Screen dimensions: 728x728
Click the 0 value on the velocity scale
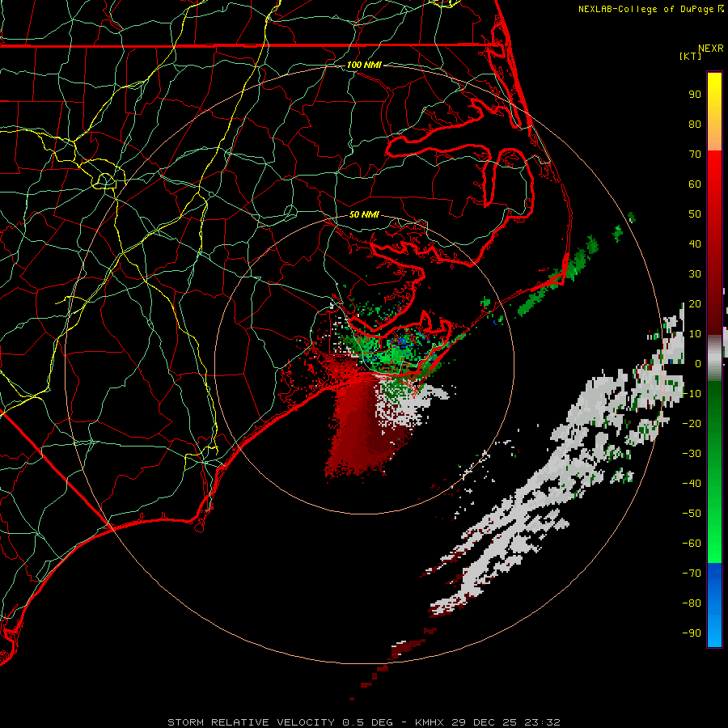click(698, 364)
